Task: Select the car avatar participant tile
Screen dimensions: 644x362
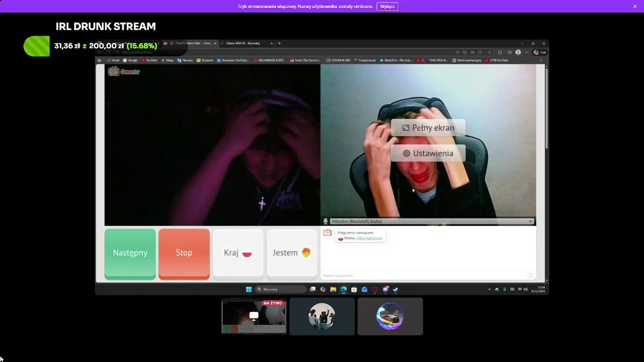Action: pyautogui.click(x=390, y=316)
